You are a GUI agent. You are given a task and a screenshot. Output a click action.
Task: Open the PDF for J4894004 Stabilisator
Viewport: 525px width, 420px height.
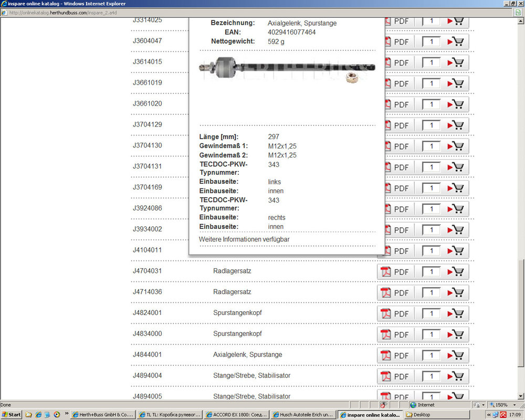(395, 376)
